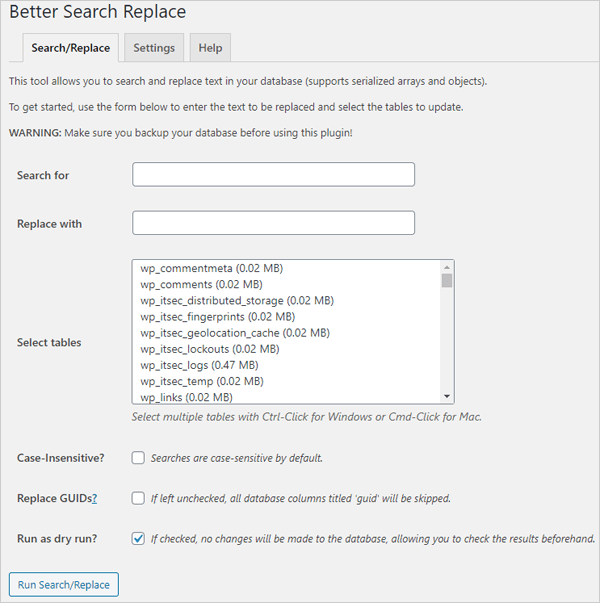Viewport: 600px width, 603px height.
Task: Select wp_itsec_lockouts table
Action: point(210,349)
